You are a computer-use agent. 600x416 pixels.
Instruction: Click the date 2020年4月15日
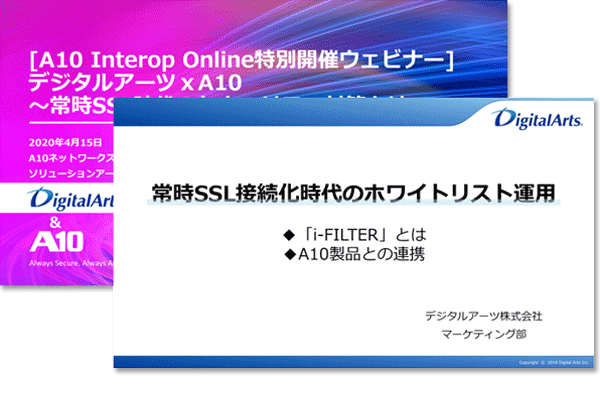65,143
